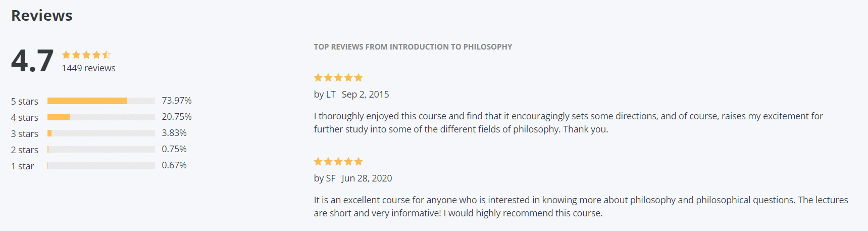Click the five-star icons on SF's review
Screen dimensions: 868x231
click(x=338, y=161)
